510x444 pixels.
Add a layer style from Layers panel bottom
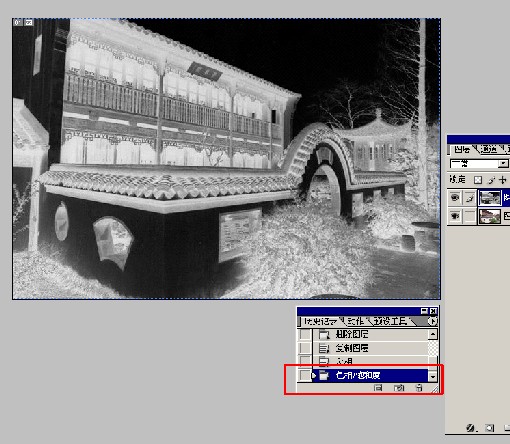tap(471, 428)
